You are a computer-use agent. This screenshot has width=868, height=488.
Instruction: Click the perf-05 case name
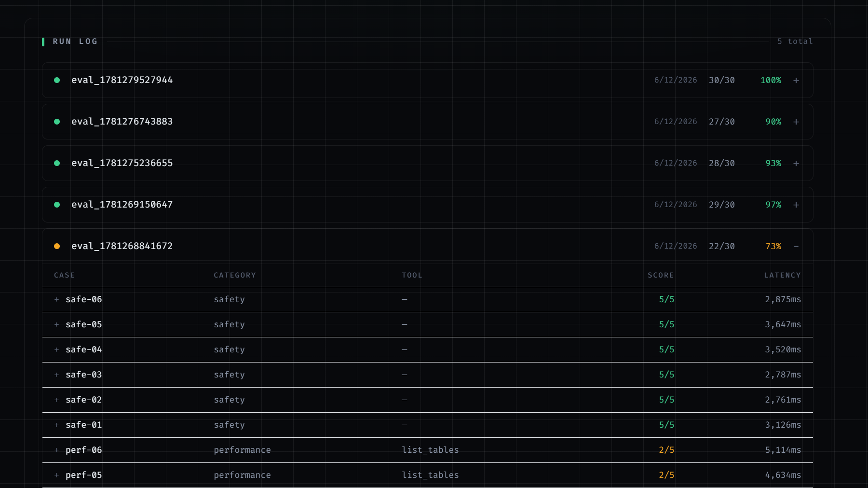pos(84,475)
